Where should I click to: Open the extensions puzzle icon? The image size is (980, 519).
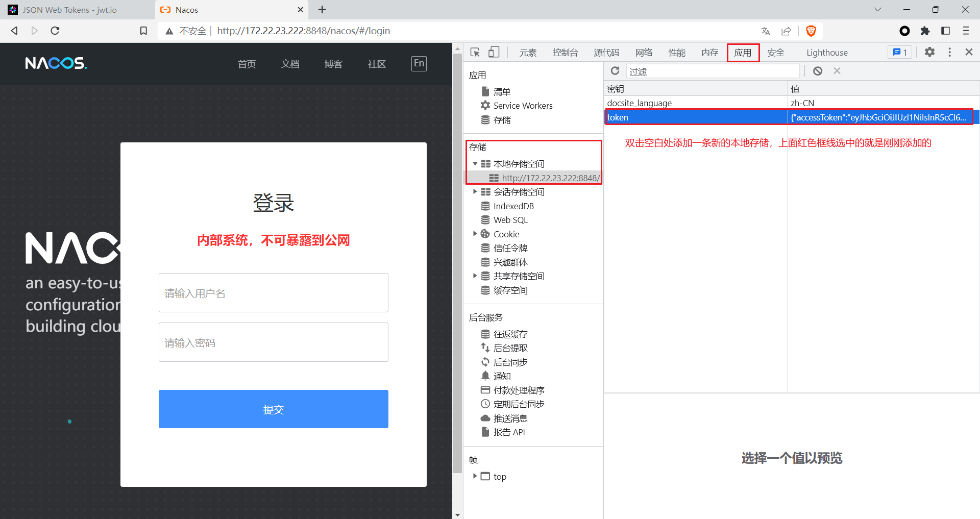tap(925, 31)
